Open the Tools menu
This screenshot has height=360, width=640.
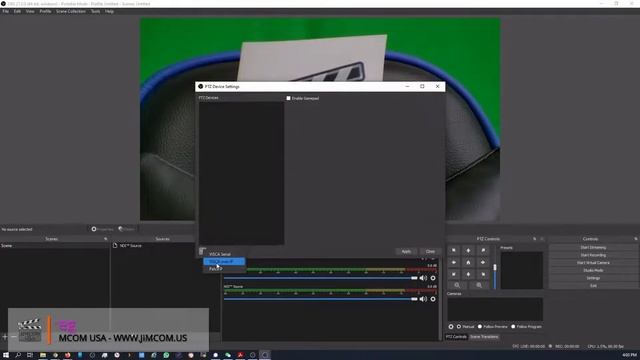[95, 11]
